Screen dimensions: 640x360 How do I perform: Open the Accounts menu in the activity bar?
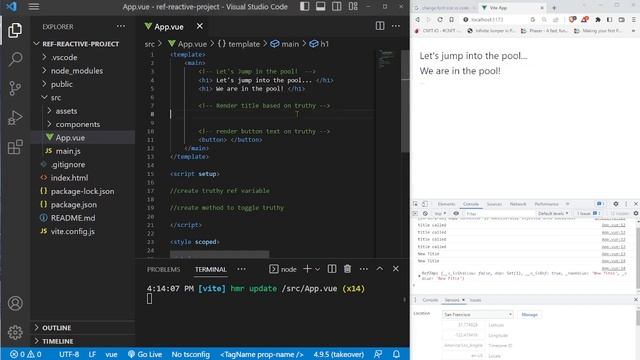pyautogui.click(x=15, y=303)
